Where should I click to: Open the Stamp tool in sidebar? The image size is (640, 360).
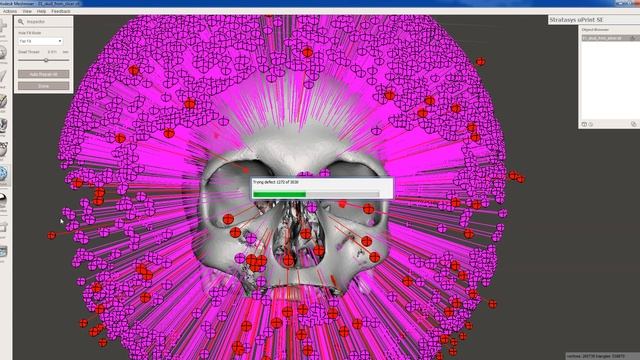3,125
